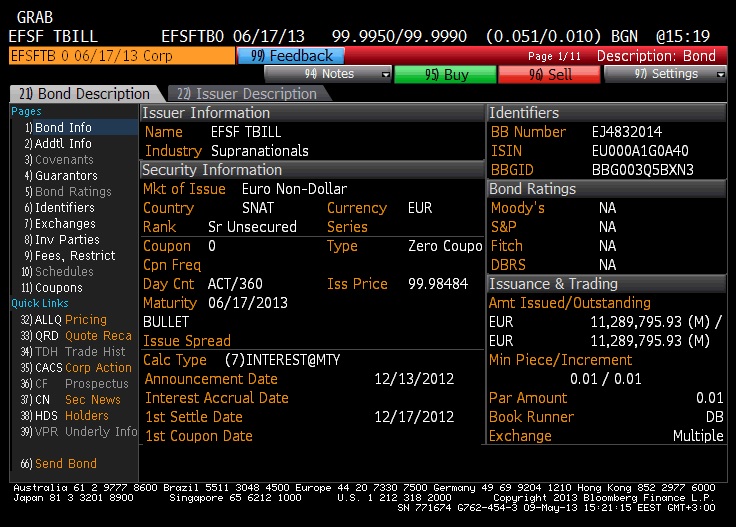Open the 33) QRD Quote Recap link

point(76,336)
